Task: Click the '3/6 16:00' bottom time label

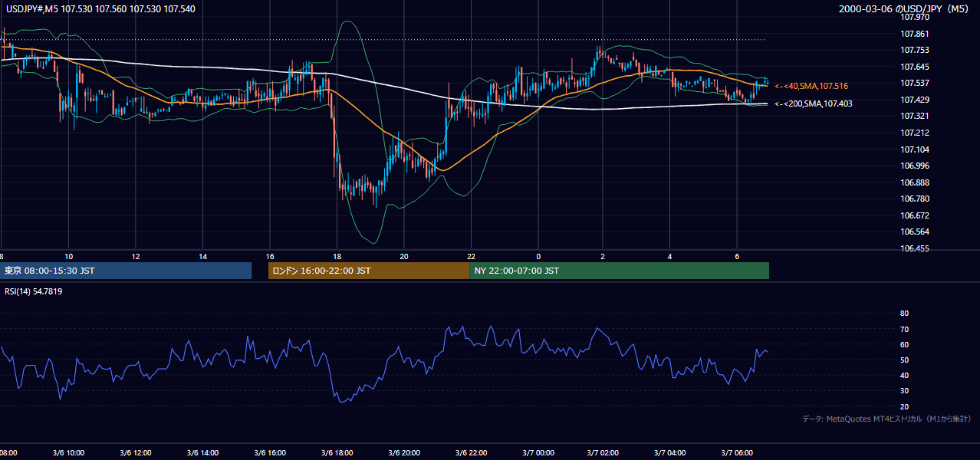Action: coord(270,453)
